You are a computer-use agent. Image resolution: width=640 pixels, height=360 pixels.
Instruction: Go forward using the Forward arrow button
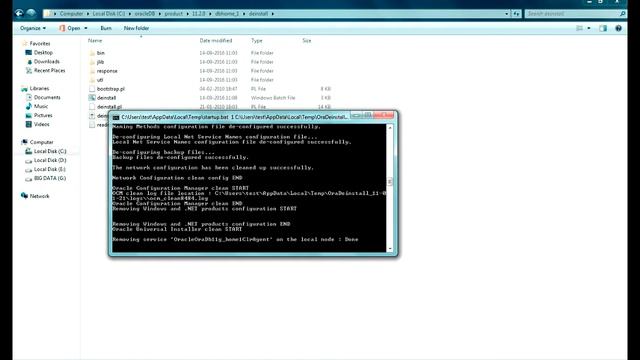(31, 13)
